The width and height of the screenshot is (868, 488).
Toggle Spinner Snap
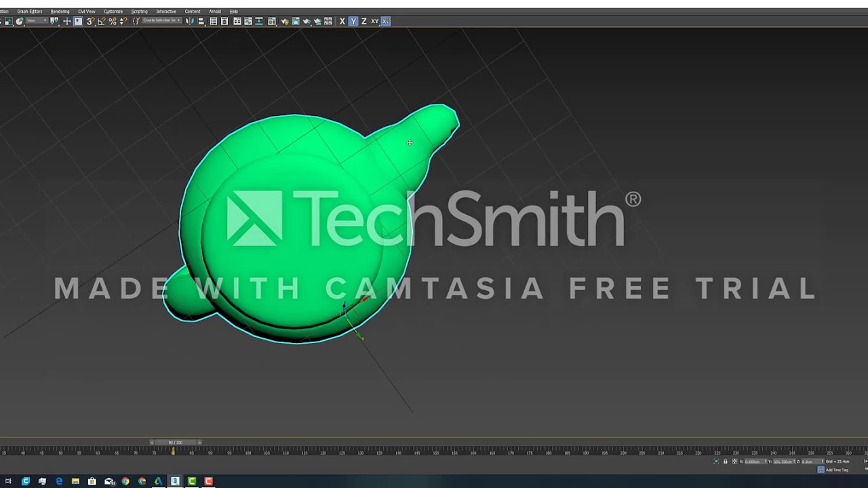pos(123,22)
